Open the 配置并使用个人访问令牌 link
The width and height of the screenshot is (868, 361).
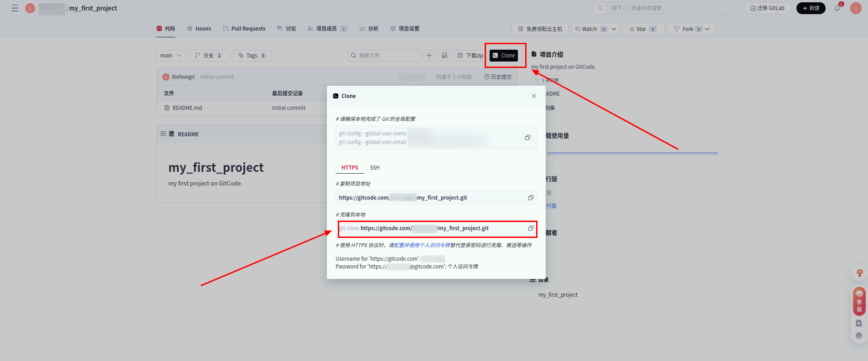[x=422, y=245]
